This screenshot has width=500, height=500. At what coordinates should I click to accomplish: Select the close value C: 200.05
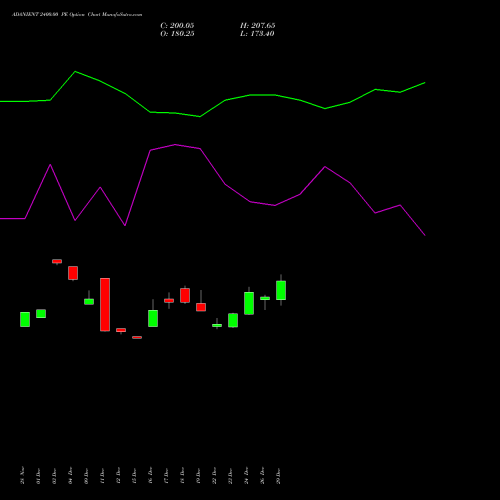177,26
